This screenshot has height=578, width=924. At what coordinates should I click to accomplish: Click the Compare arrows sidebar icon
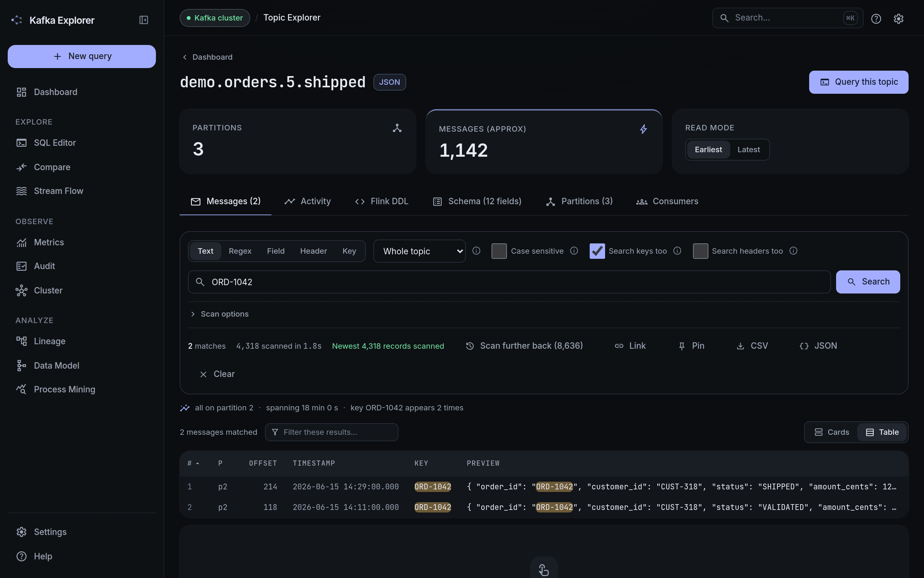(21, 167)
